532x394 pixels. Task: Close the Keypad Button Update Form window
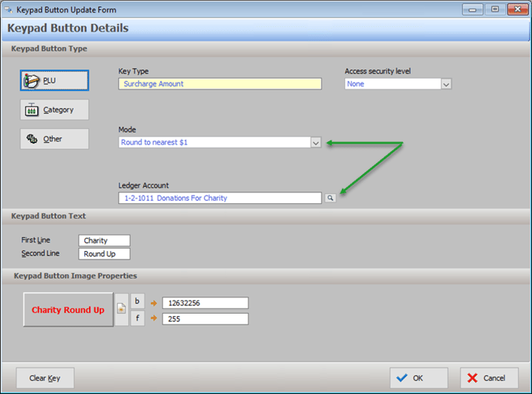pyautogui.click(x=518, y=9)
